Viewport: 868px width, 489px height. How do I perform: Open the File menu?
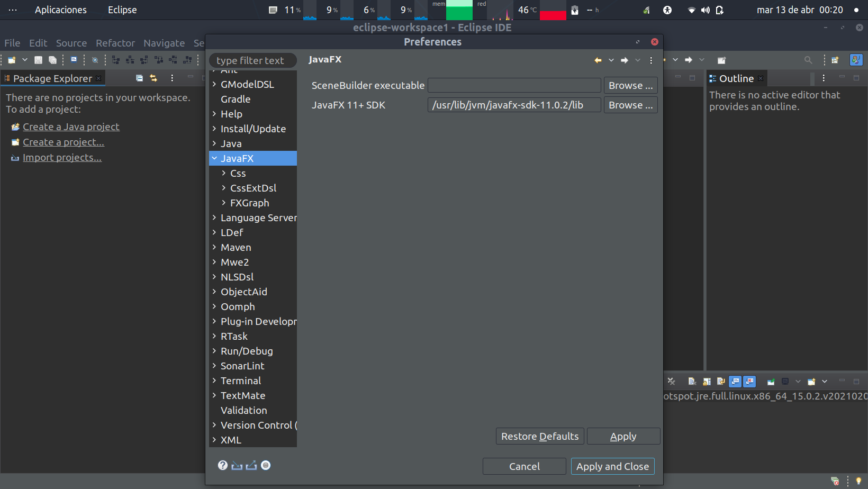[x=12, y=43]
